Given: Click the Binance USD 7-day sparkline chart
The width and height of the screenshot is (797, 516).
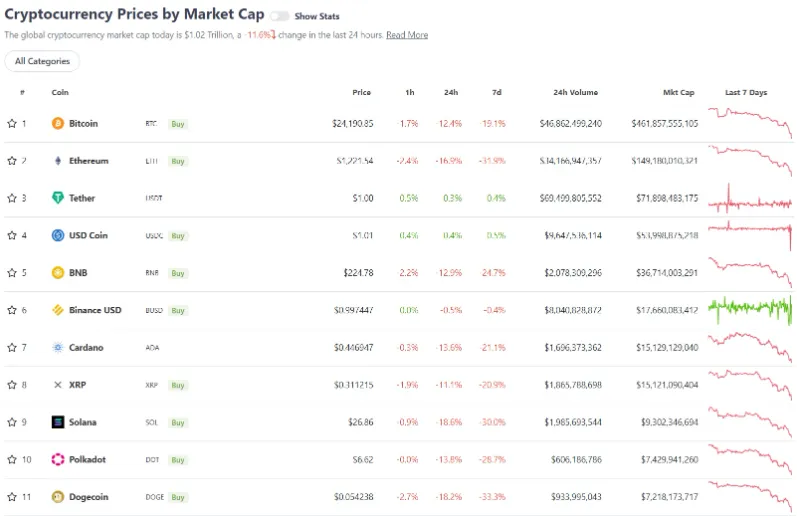Looking at the screenshot, I should click(750, 310).
